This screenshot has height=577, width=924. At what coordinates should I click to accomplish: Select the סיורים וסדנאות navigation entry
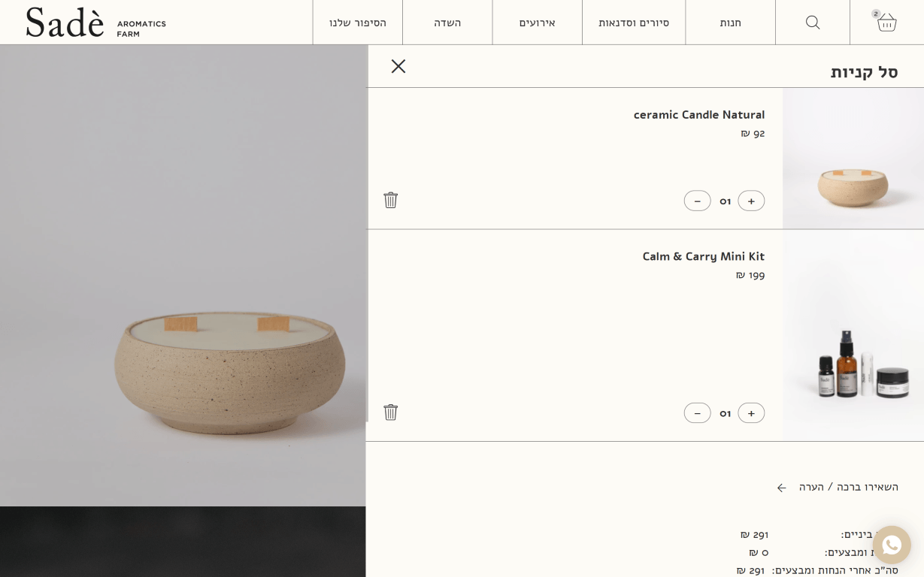634,23
